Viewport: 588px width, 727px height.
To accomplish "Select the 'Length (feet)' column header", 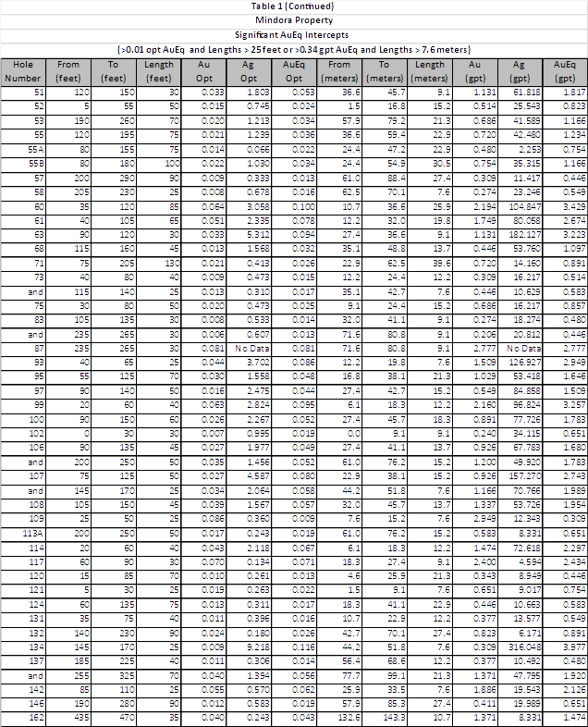I will (x=158, y=71).
